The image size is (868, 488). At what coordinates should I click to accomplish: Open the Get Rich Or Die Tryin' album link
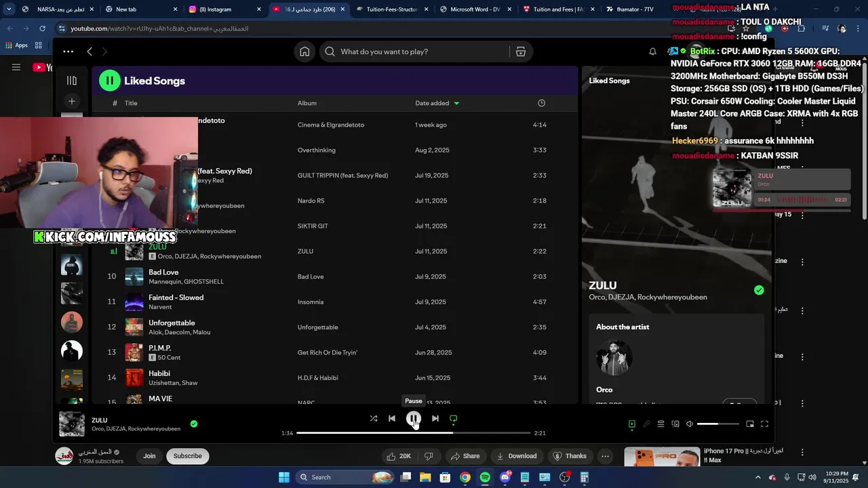pyautogui.click(x=327, y=352)
